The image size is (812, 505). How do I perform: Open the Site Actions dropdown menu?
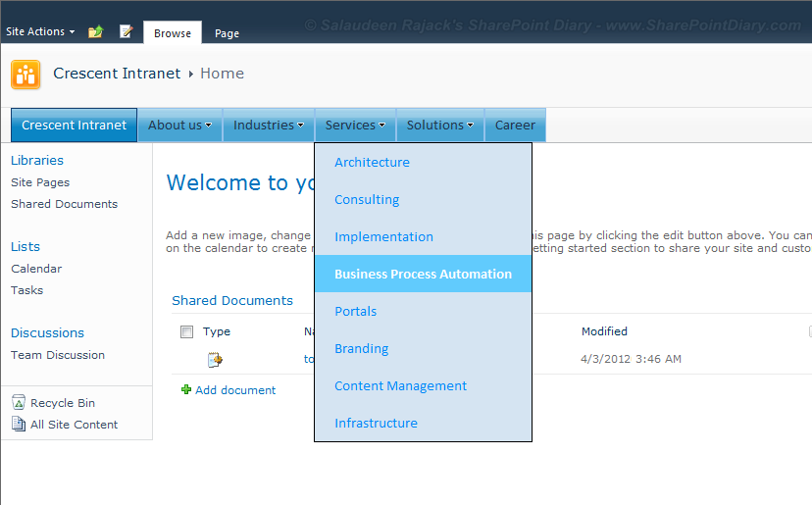(40, 31)
